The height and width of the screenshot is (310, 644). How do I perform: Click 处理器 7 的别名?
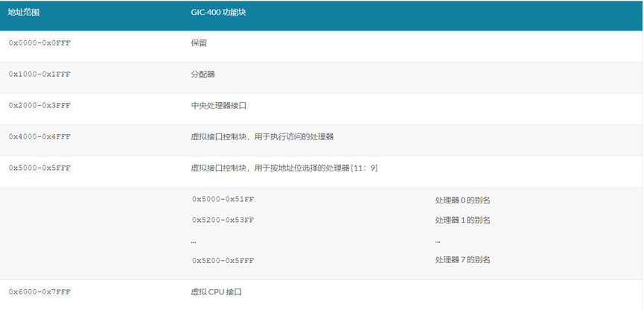(x=462, y=260)
